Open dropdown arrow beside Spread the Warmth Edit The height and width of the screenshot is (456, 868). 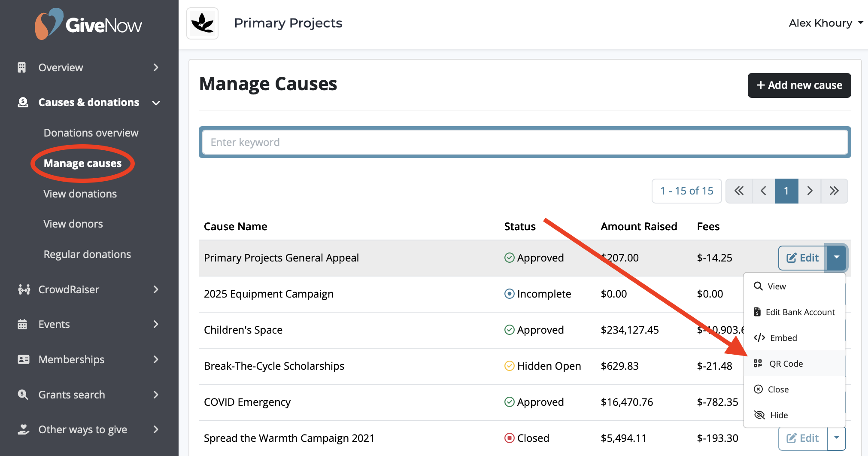coord(836,438)
